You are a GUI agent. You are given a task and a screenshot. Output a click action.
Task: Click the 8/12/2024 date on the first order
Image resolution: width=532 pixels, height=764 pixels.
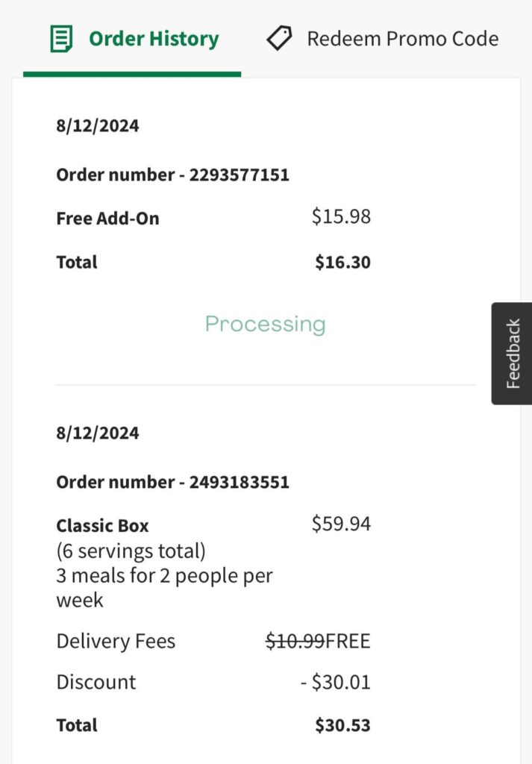(97, 125)
